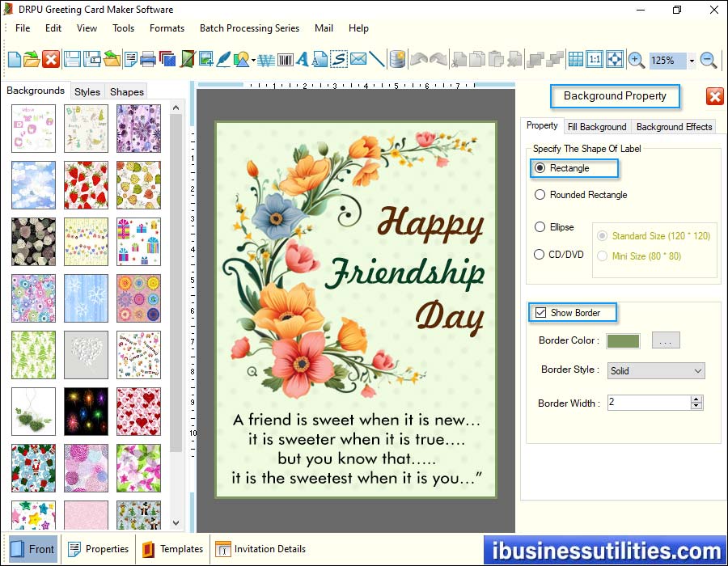Click the Print icon in toolbar
This screenshot has height=566, width=728.
148,59
